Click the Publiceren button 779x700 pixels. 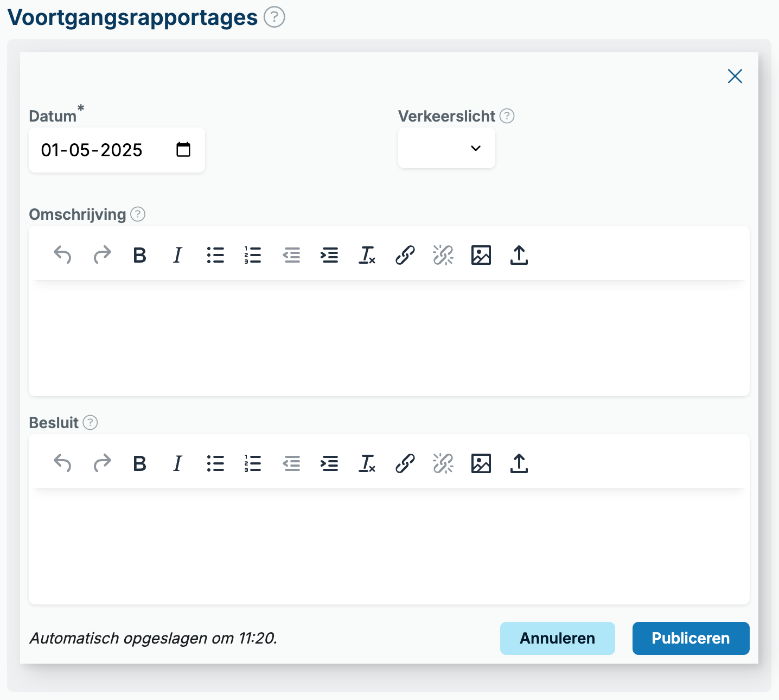click(691, 638)
